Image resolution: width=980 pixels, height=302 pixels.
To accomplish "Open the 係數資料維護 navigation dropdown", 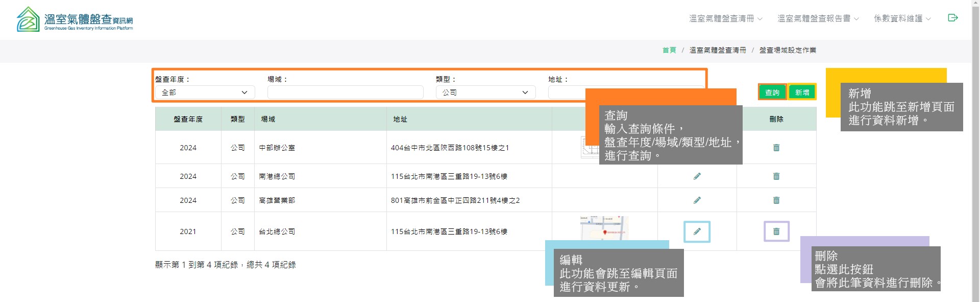I will (902, 18).
